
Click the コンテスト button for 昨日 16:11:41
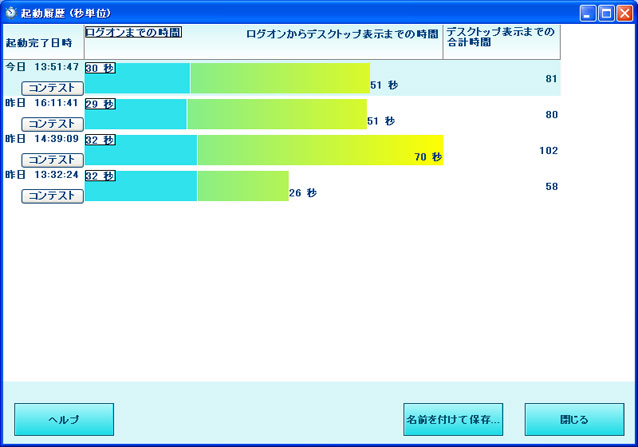[52, 124]
